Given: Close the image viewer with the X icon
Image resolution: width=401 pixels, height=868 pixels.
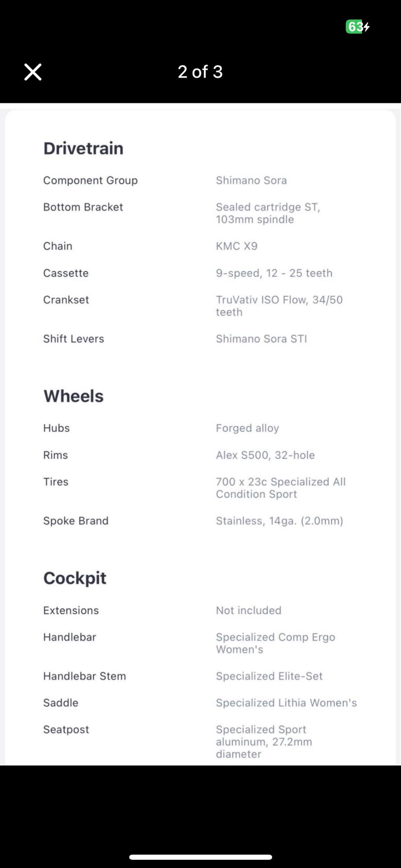Looking at the screenshot, I should (33, 72).
